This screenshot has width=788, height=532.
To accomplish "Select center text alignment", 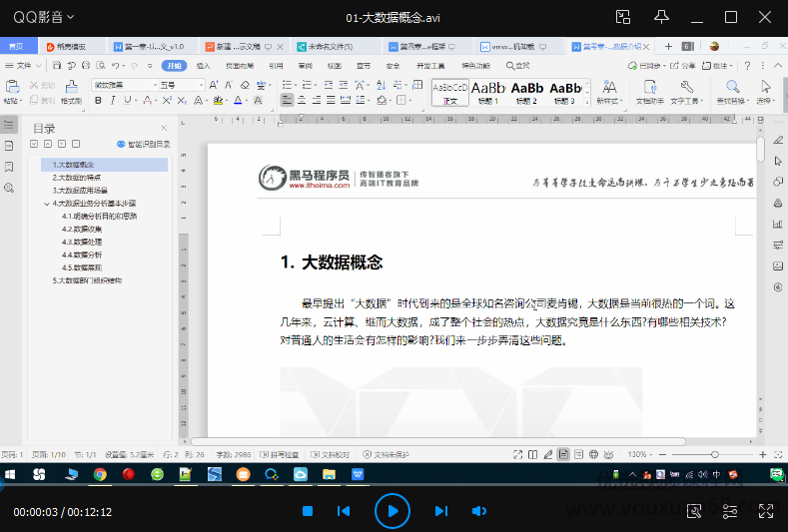I will [302, 100].
